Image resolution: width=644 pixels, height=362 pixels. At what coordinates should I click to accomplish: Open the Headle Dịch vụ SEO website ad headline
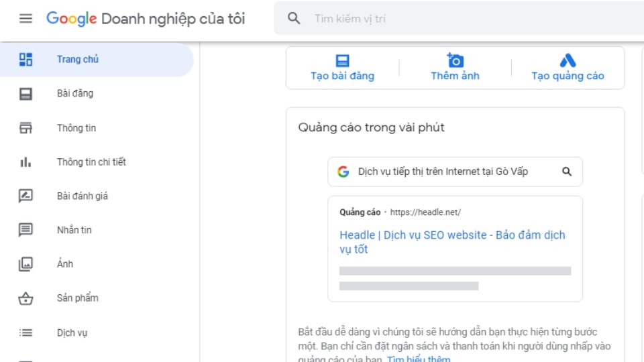[x=452, y=242]
